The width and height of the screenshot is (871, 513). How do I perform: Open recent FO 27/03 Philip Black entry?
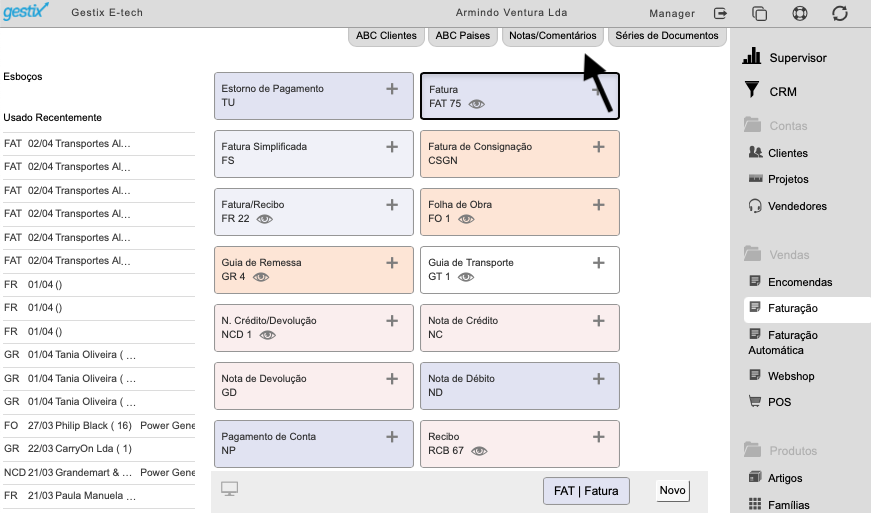coord(99,425)
